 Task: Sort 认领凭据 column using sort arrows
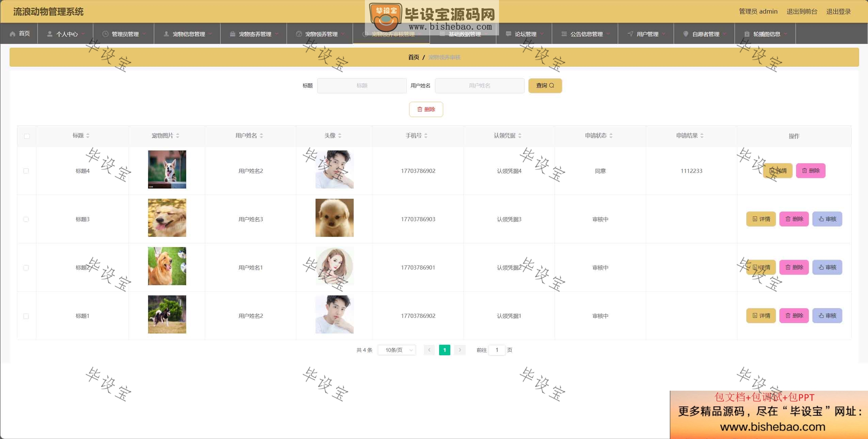[x=520, y=135]
